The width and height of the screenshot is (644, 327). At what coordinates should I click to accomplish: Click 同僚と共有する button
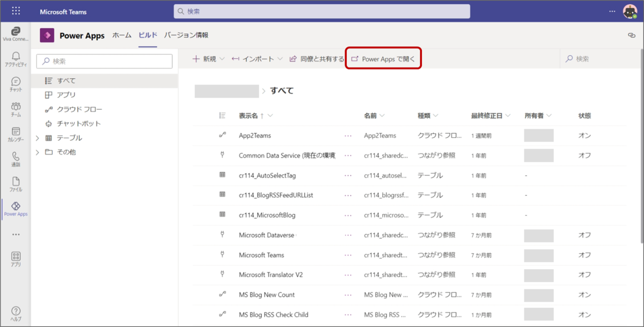317,59
